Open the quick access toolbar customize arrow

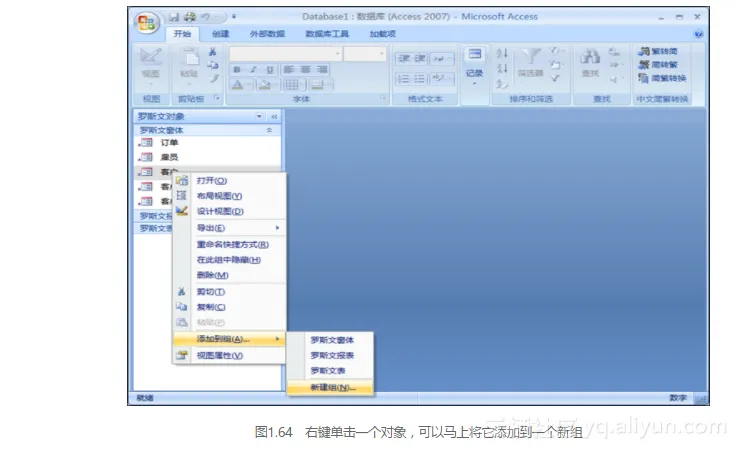coord(234,17)
